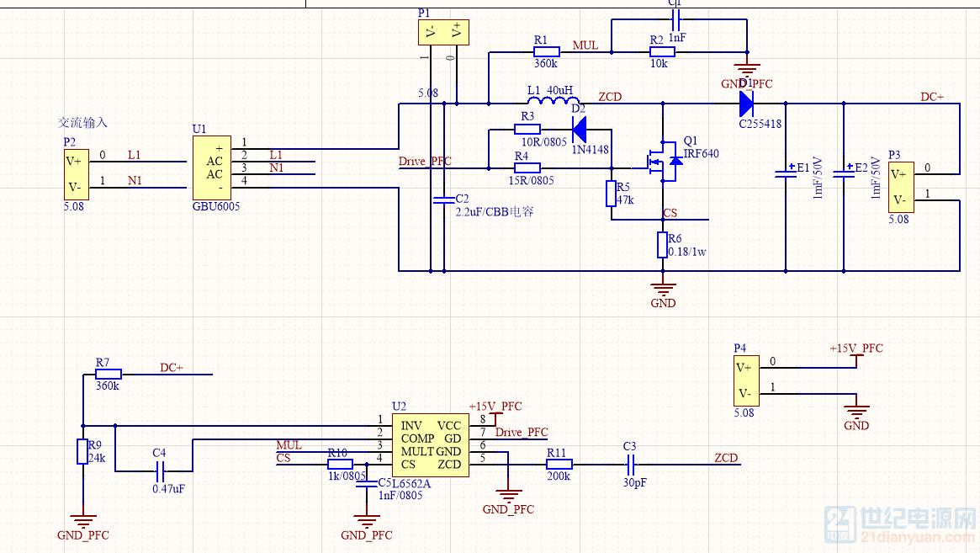Select the R7 360k resistor
The width and height of the screenshot is (980, 553).
(x=109, y=374)
